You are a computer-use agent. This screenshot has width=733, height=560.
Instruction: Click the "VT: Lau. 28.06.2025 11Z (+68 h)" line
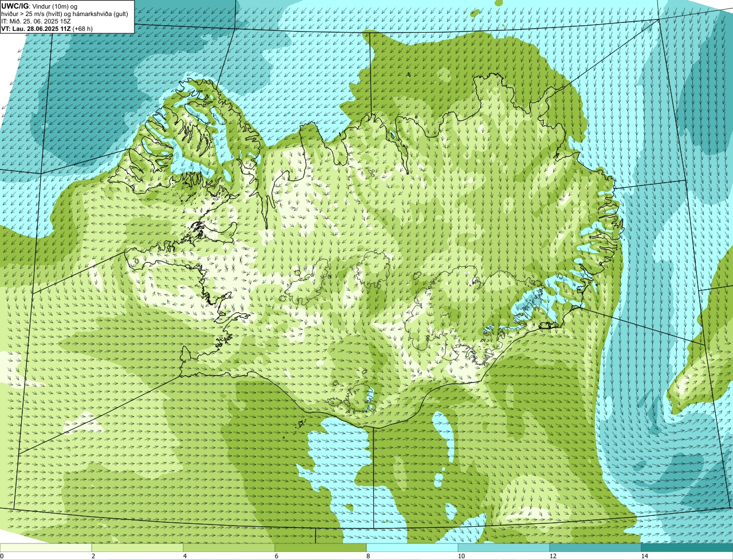click(x=47, y=28)
